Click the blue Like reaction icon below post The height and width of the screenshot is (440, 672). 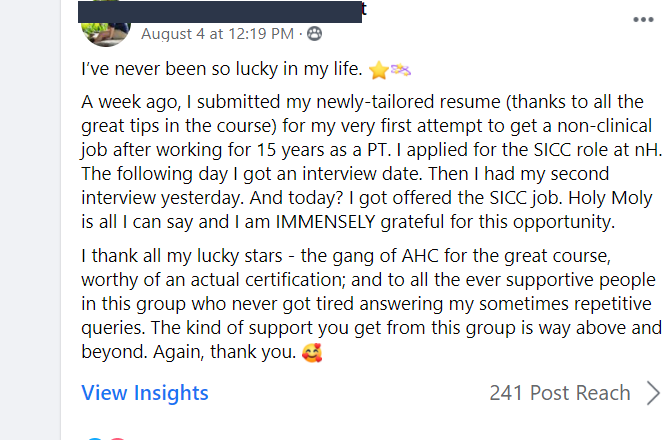click(x=95, y=438)
